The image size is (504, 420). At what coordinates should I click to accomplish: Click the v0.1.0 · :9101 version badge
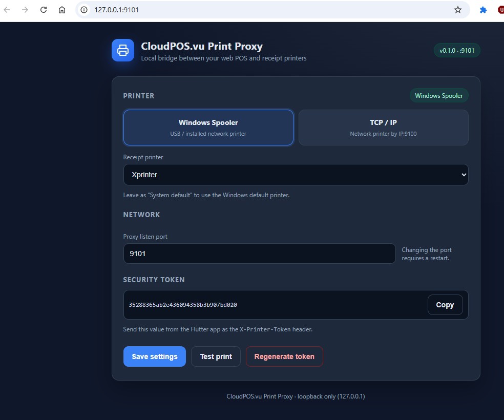(x=457, y=51)
